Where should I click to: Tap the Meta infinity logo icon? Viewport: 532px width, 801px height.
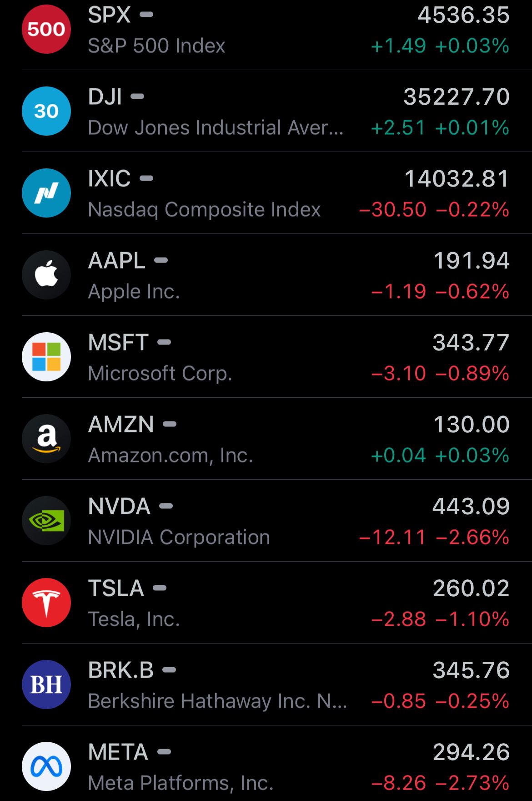pos(46,766)
